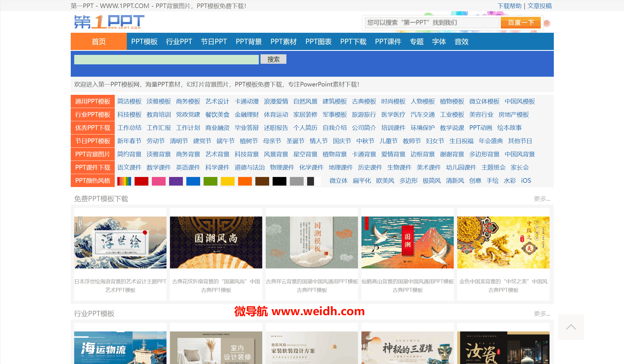Select the green color swatch

click(x=210, y=181)
